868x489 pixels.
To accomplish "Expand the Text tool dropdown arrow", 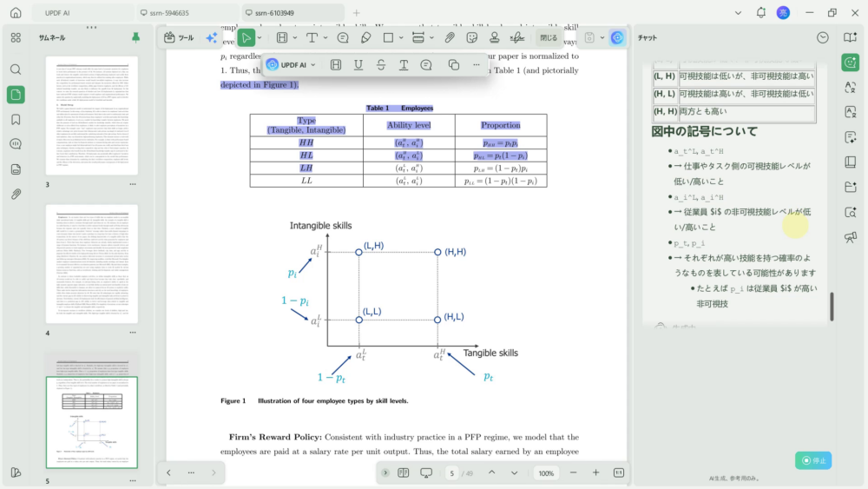I will click(x=325, y=37).
